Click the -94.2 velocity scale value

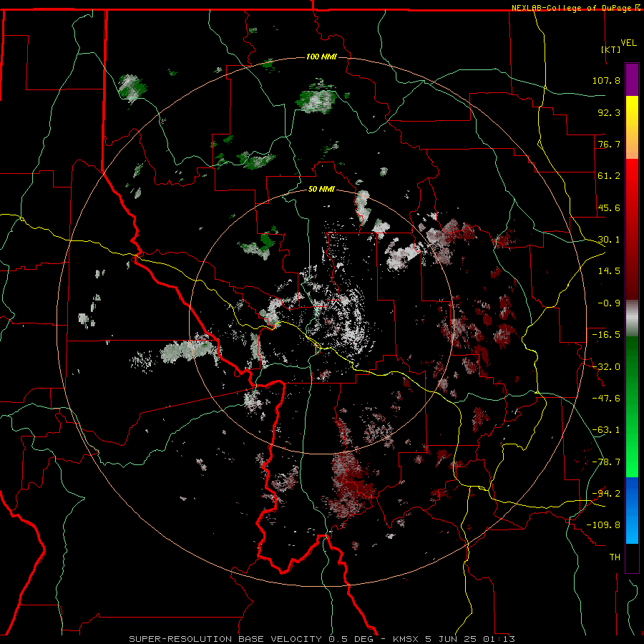[606, 494]
